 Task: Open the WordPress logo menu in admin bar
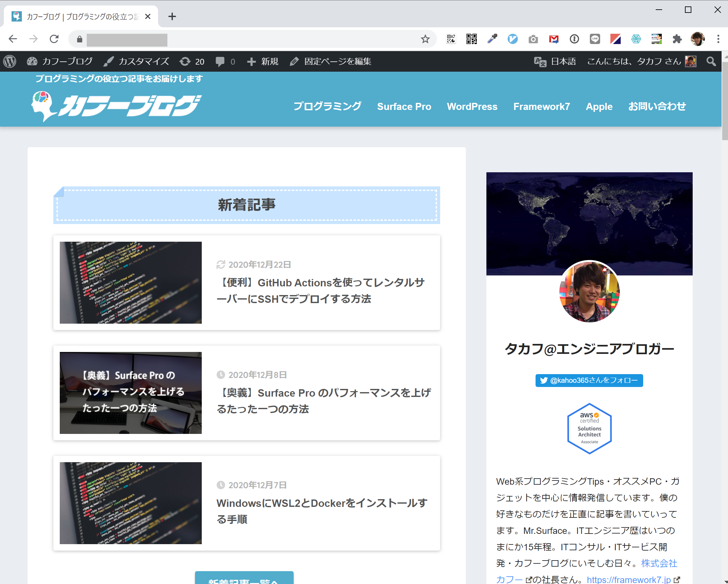[10, 61]
